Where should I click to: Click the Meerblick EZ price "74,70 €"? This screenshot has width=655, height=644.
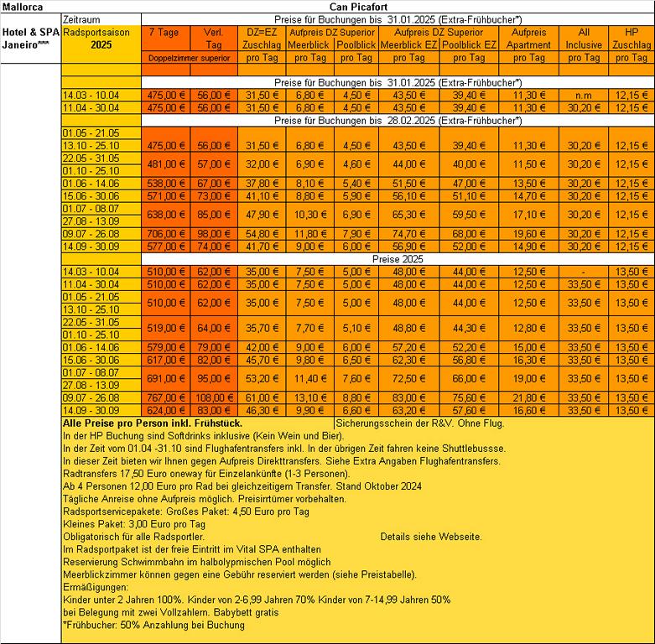tap(409, 234)
